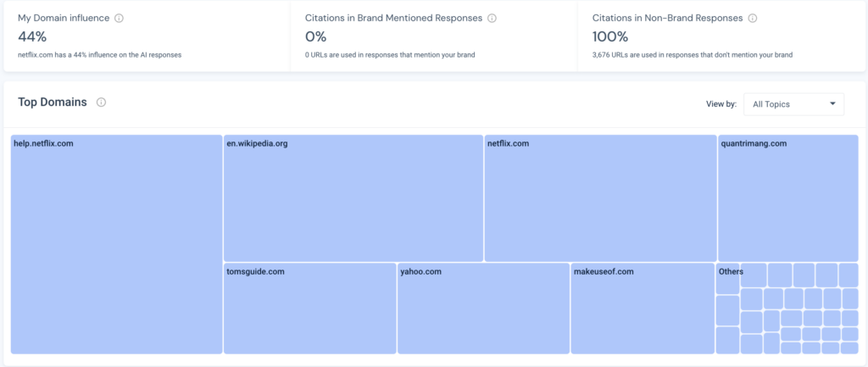Select the tomsguide.com tile
The image size is (868, 367).
point(309,309)
